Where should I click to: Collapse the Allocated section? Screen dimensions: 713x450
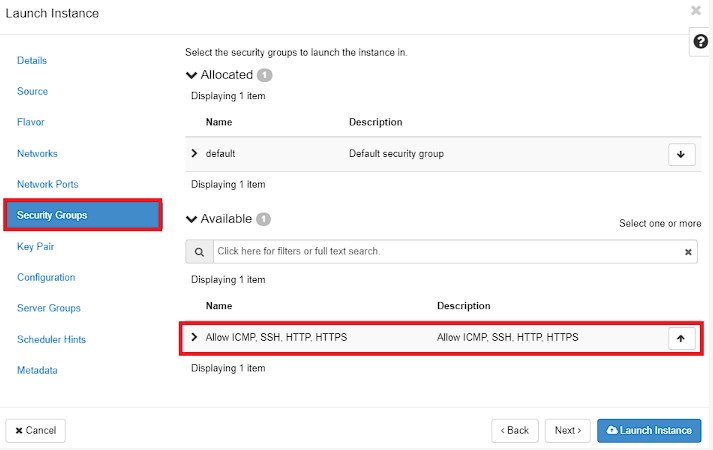(191, 75)
